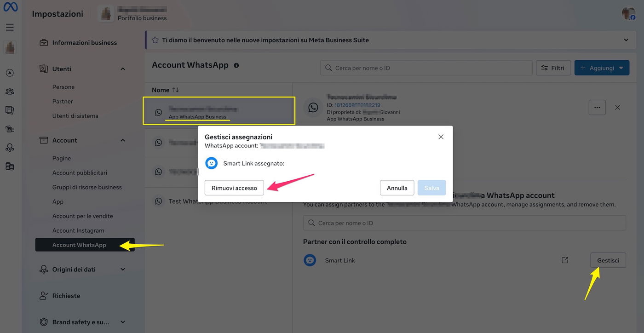Open Utenti di sistema

[x=75, y=116]
